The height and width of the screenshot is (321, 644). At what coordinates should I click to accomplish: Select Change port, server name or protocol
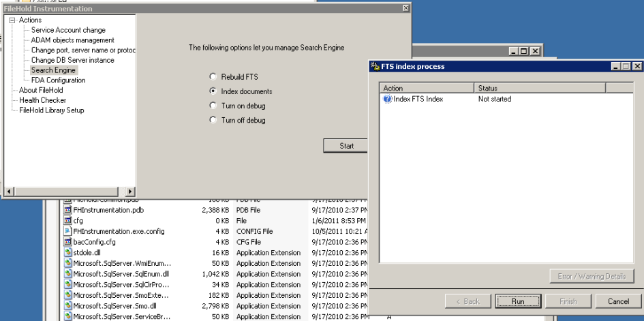tap(83, 50)
